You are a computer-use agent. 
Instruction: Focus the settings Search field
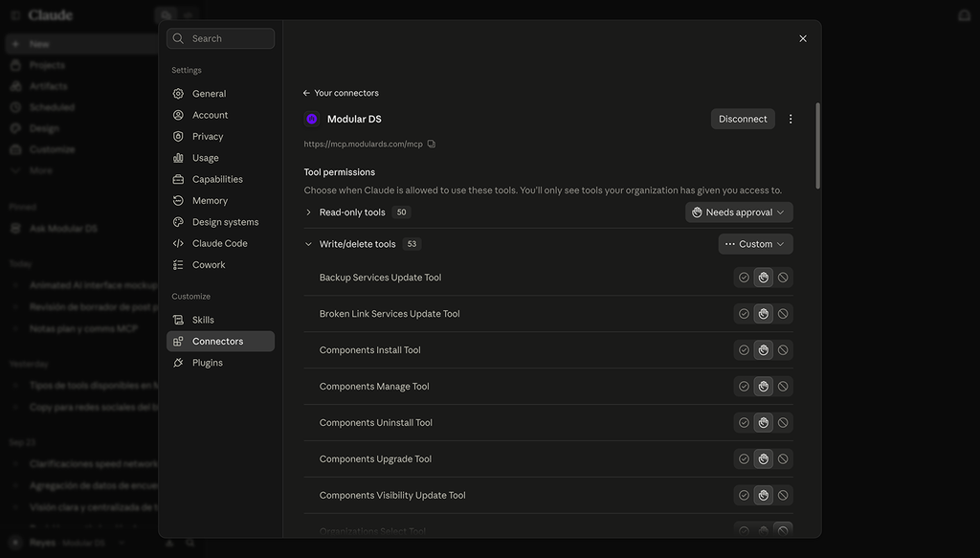[220, 38]
